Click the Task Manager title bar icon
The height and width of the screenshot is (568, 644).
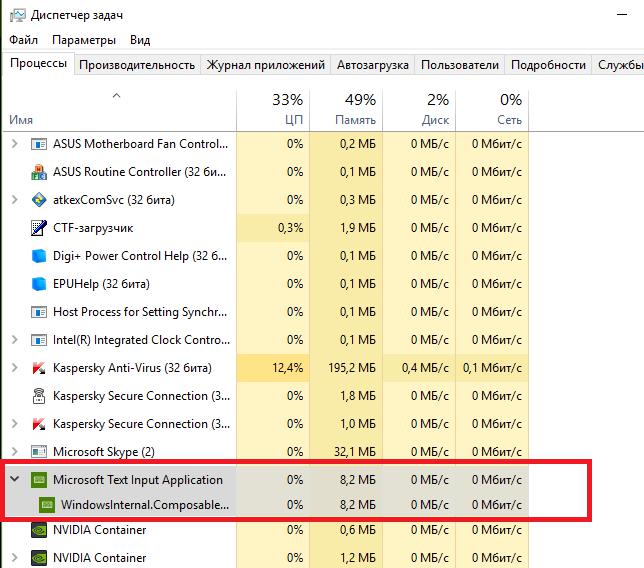click(x=17, y=15)
